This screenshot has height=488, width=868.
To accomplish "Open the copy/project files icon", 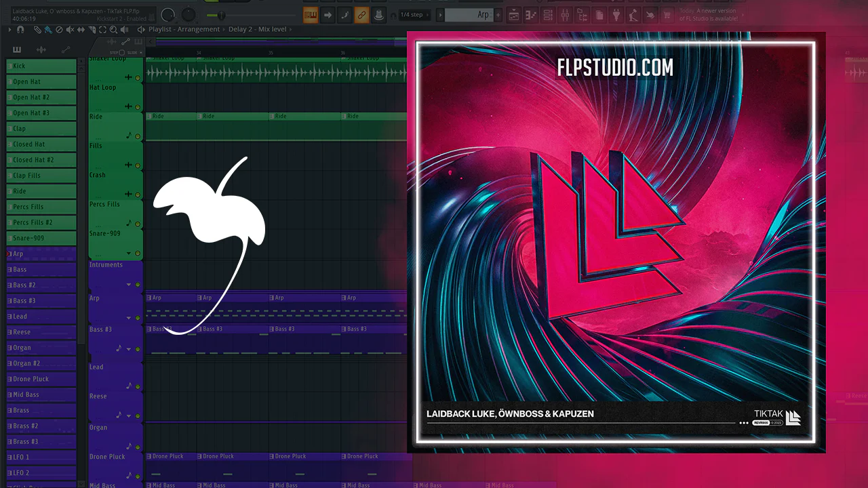I will [599, 14].
